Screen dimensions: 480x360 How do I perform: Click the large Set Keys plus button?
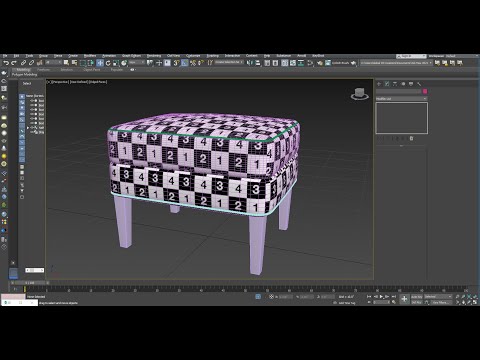pyautogui.click(x=404, y=299)
